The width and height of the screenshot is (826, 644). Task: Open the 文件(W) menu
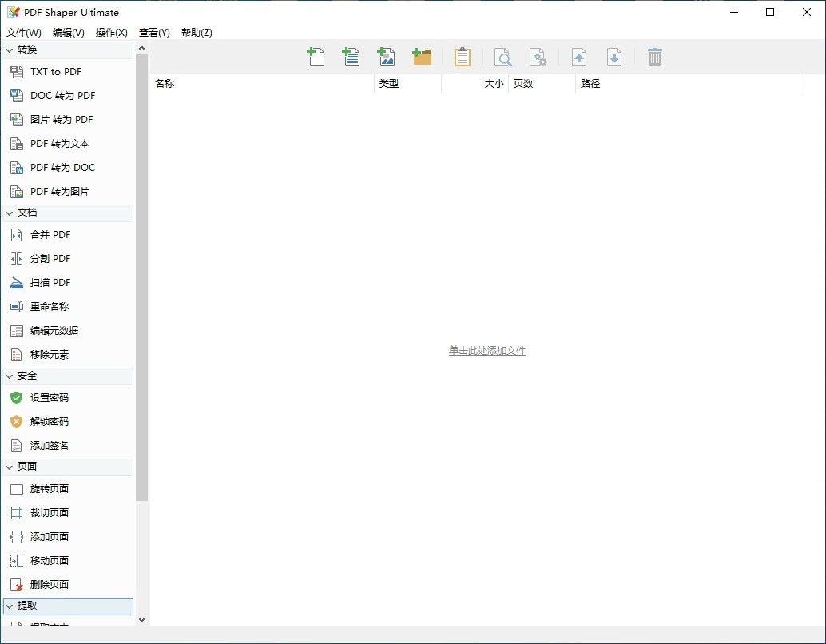pyautogui.click(x=24, y=33)
